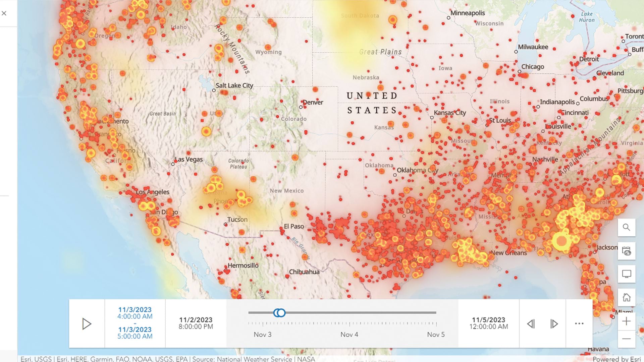Click the Nov 3 label on timeline
The height and width of the screenshot is (362, 644).
pos(262,335)
